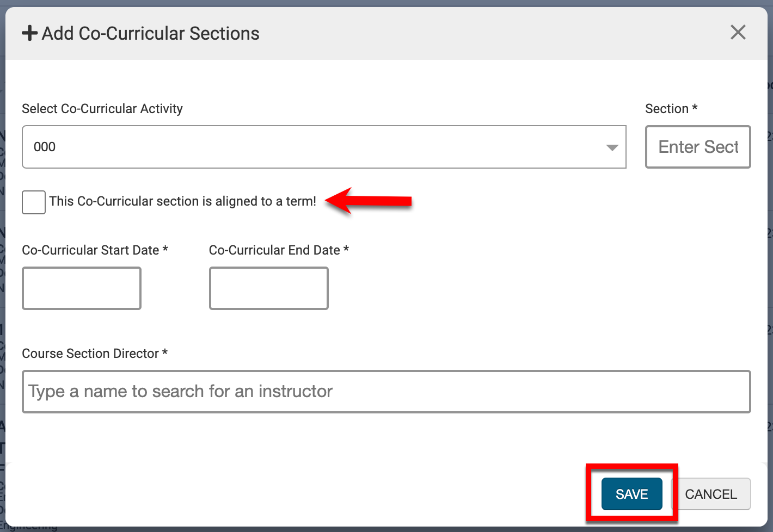Image resolution: width=773 pixels, height=532 pixels.
Task: Click the plus icon in dialog title
Action: click(x=29, y=33)
